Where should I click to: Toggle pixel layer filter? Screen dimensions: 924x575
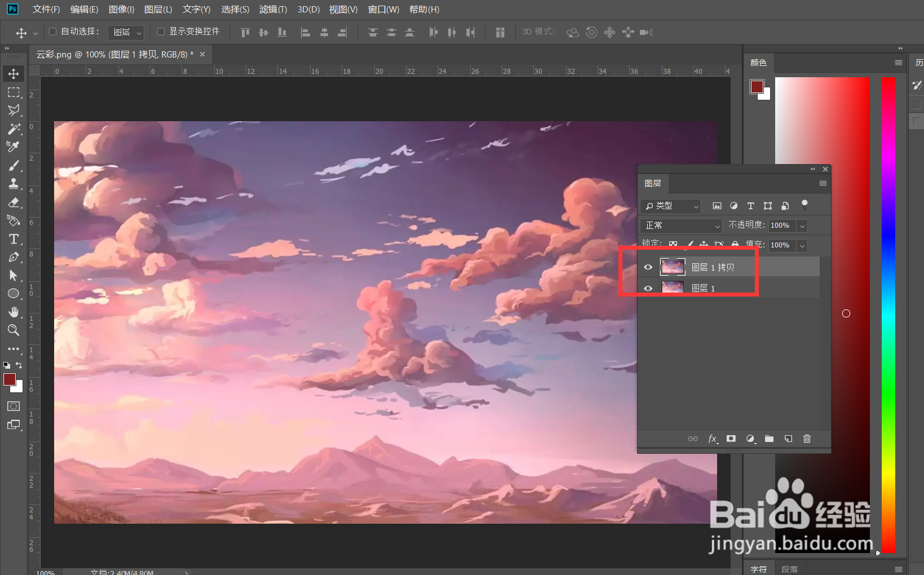717,206
